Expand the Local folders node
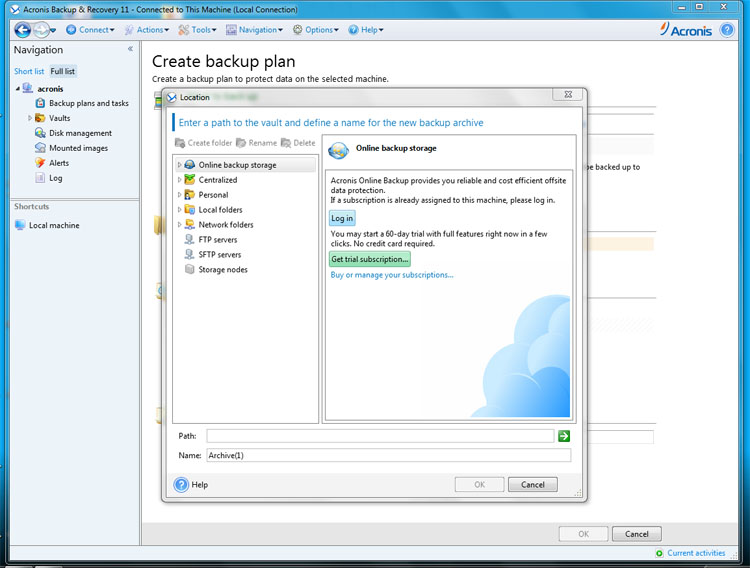The image size is (750, 568). 179,209
